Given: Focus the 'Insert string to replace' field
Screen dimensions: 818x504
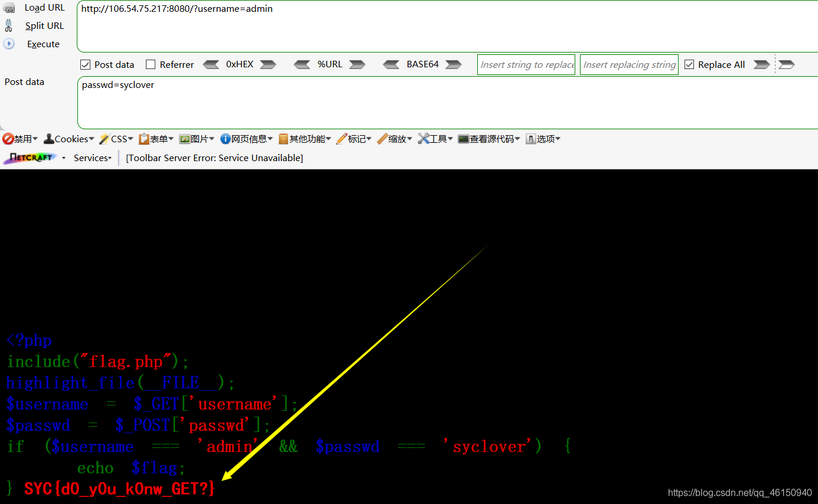Looking at the screenshot, I should pos(526,65).
